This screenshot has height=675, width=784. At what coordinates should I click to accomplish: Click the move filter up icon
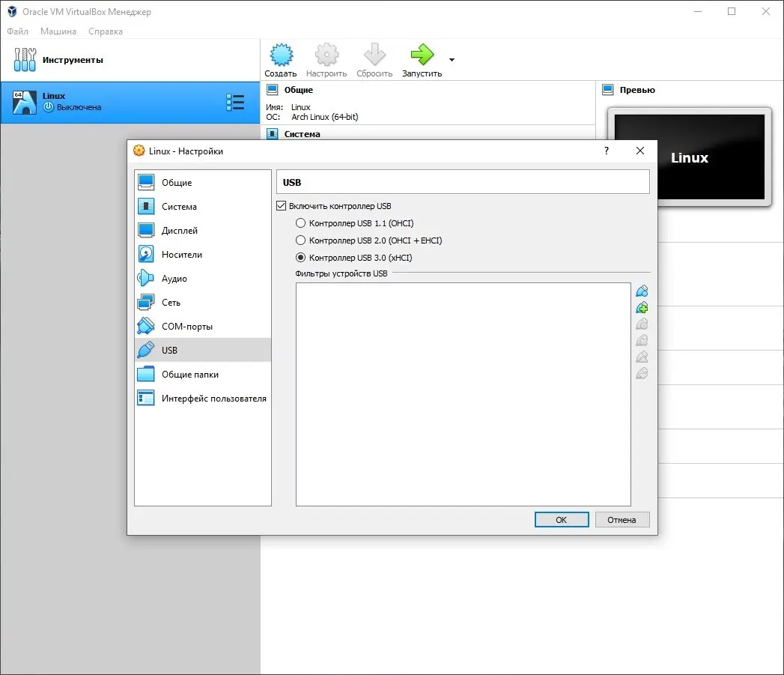click(642, 357)
